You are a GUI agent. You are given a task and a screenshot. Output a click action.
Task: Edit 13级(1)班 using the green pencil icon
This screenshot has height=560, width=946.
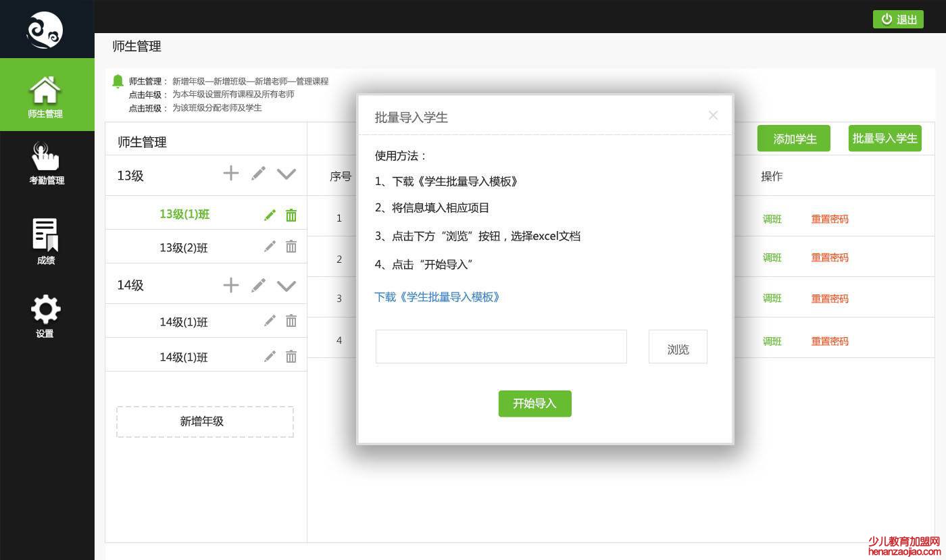pos(270,215)
